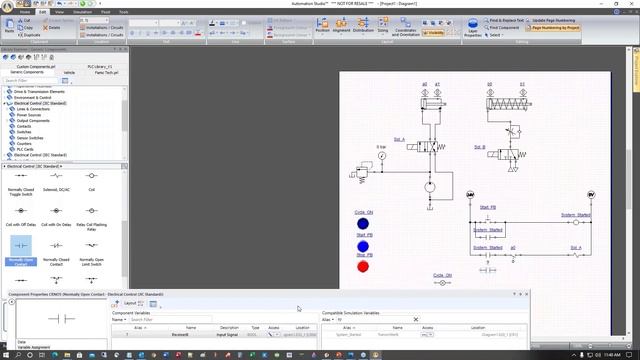The height and width of the screenshot is (360, 640).
Task: Click the green simulation start icon in the quick access toolbar
Action: tap(82, 4)
